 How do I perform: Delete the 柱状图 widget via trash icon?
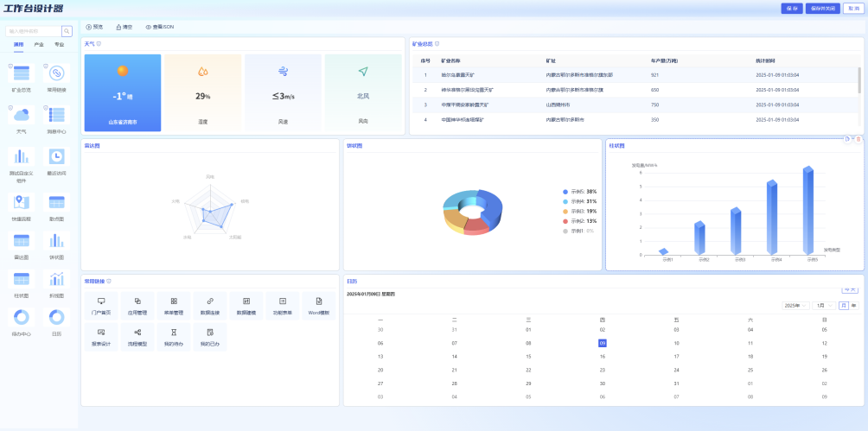point(858,139)
